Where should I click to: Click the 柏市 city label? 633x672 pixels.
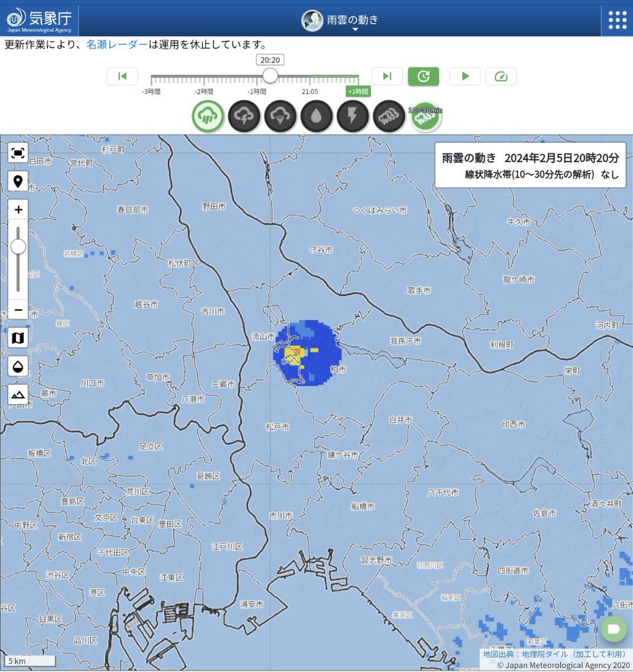tap(338, 370)
